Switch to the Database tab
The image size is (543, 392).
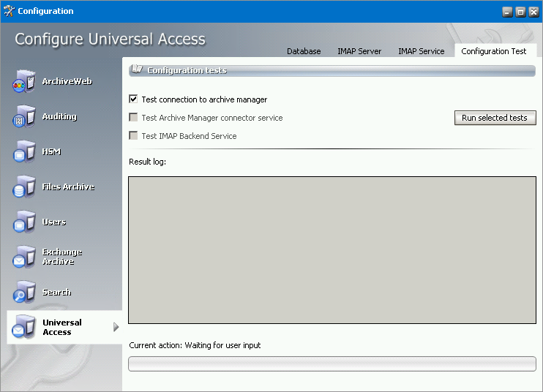click(304, 51)
